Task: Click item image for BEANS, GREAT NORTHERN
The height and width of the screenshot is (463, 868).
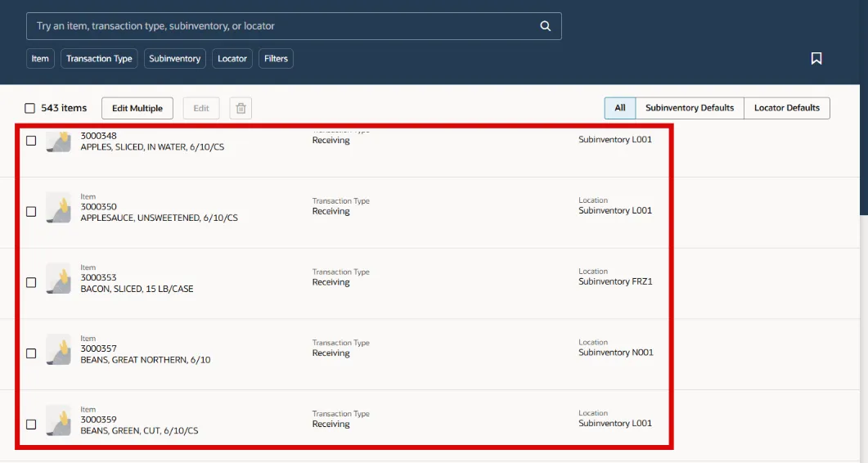Action: (58, 350)
